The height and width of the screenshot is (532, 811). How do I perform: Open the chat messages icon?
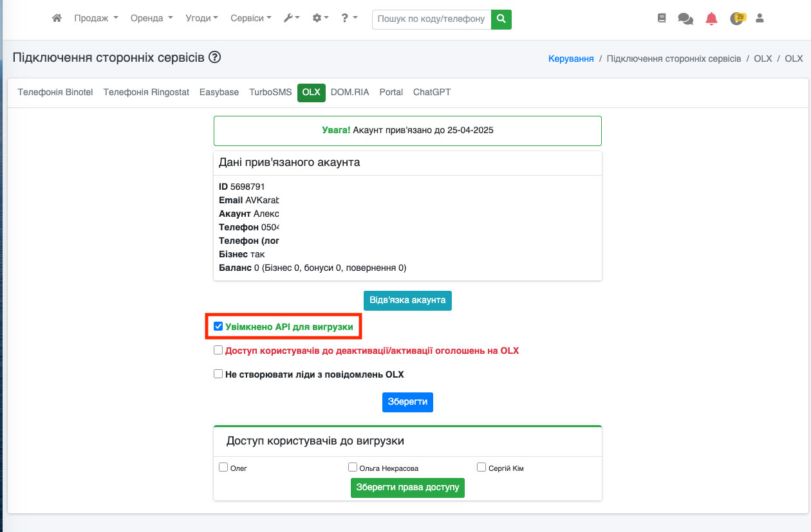[x=685, y=19]
